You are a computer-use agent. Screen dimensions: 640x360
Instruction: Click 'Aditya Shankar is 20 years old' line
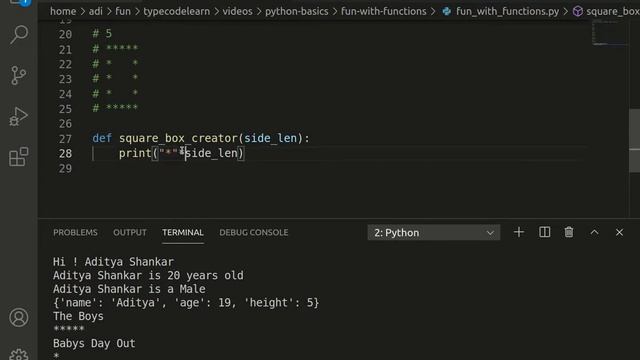tap(148, 276)
